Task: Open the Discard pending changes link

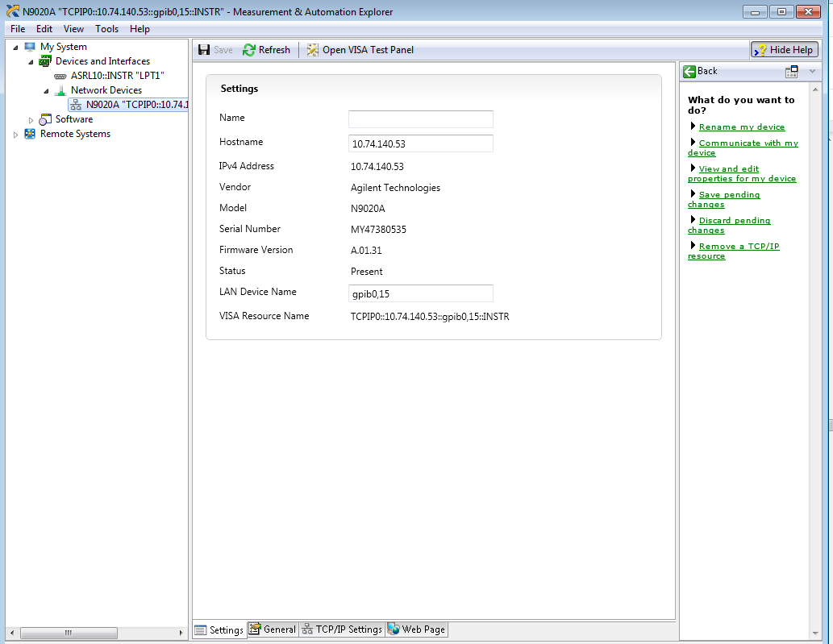Action: tap(729, 225)
